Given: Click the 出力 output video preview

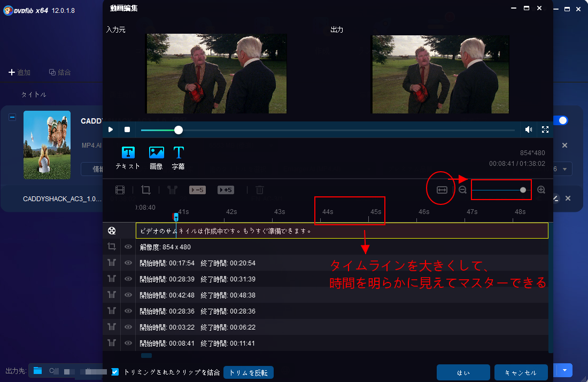Looking at the screenshot, I should pyautogui.click(x=440, y=74).
